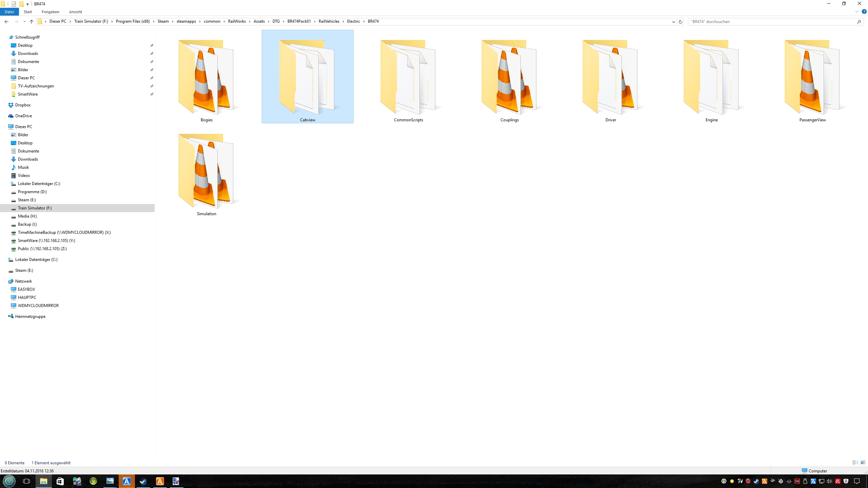868x488 pixels.
Task: Unpin Downloads from Schnellzugriff
Action: click(152, 54)
